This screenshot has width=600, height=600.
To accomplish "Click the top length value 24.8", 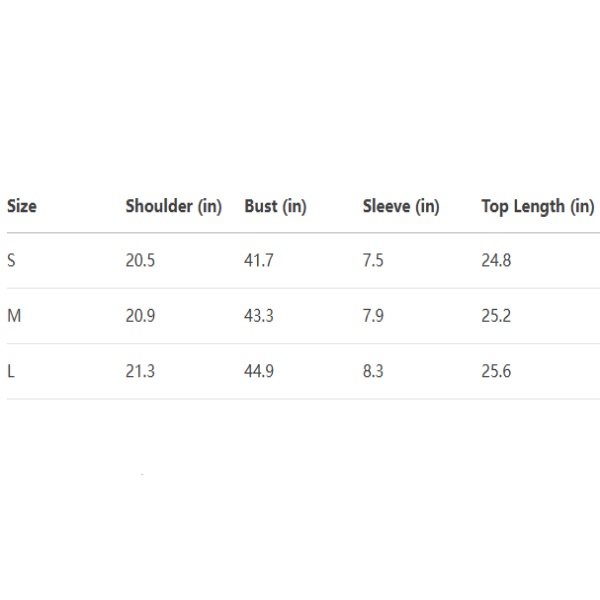I will (496, 261).
